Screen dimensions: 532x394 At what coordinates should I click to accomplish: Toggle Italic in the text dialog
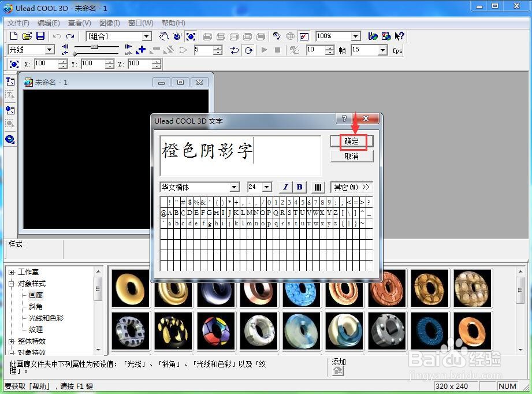(286, 187)
